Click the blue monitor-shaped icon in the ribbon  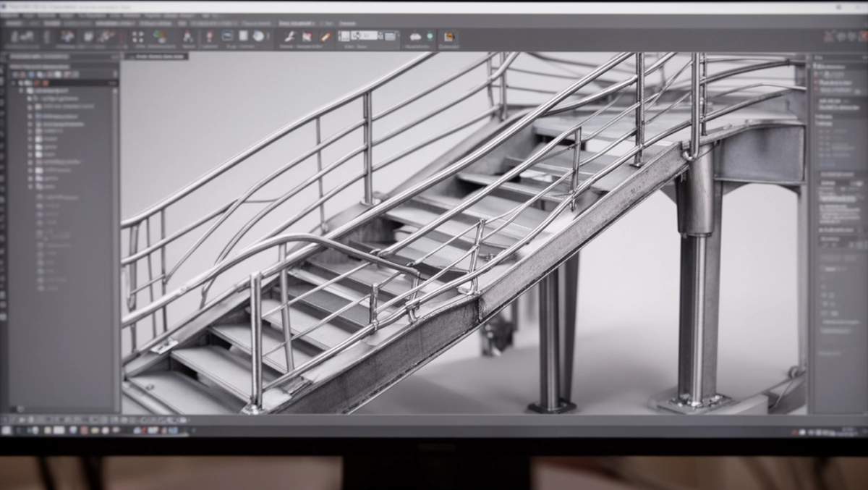(227, 36)
